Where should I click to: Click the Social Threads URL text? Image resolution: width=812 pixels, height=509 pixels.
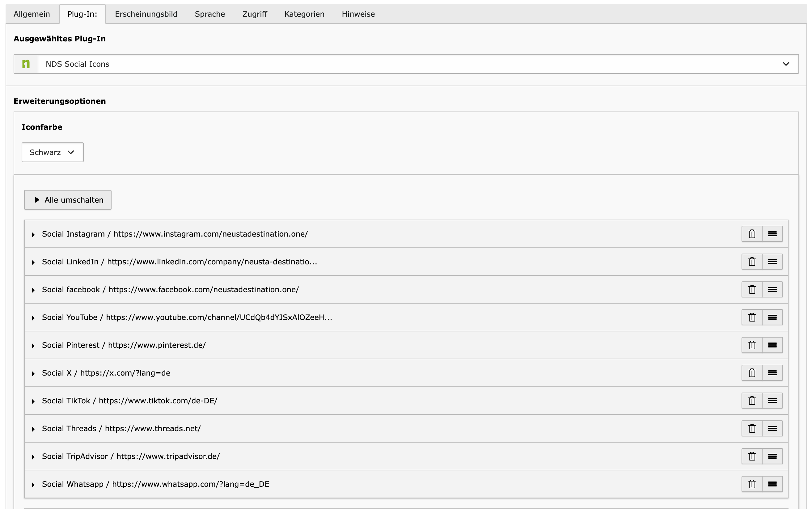point(153,429)
